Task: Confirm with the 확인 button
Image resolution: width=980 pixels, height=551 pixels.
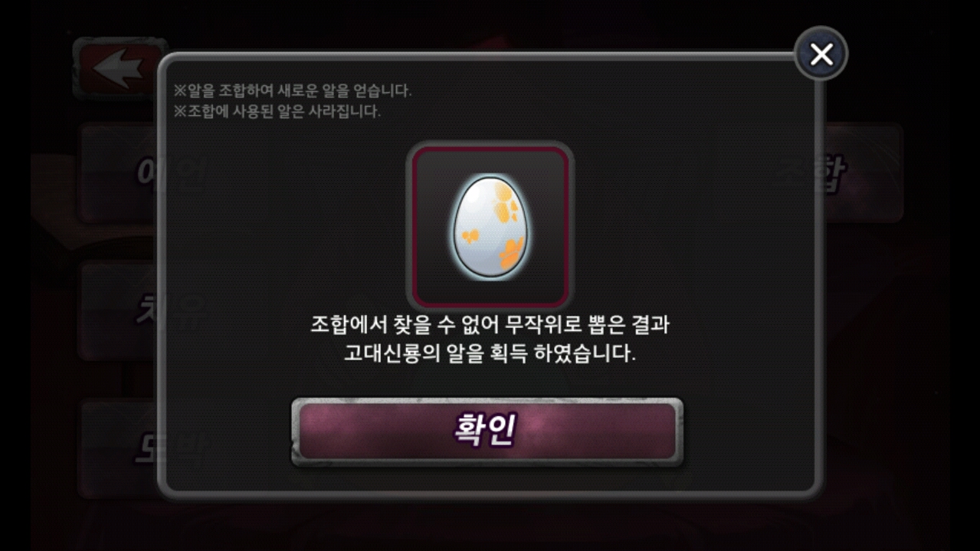Action: coord(487,431)
